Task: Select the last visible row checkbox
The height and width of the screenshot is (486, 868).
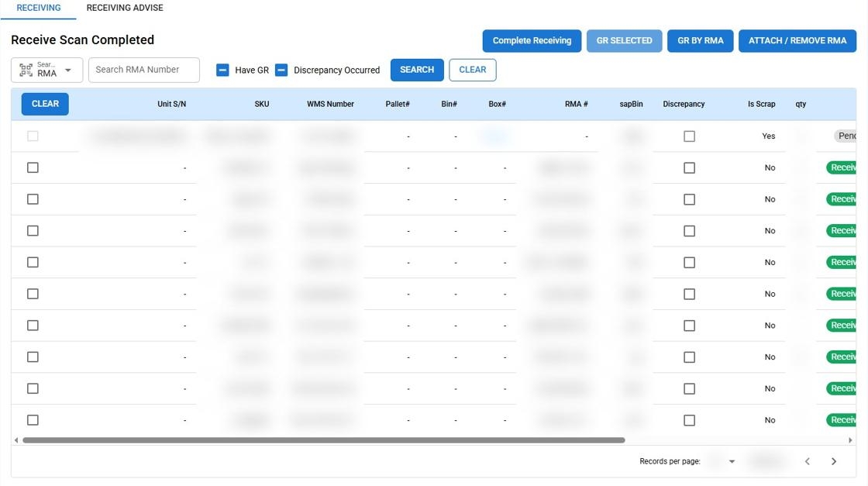Action: [33, 420]
